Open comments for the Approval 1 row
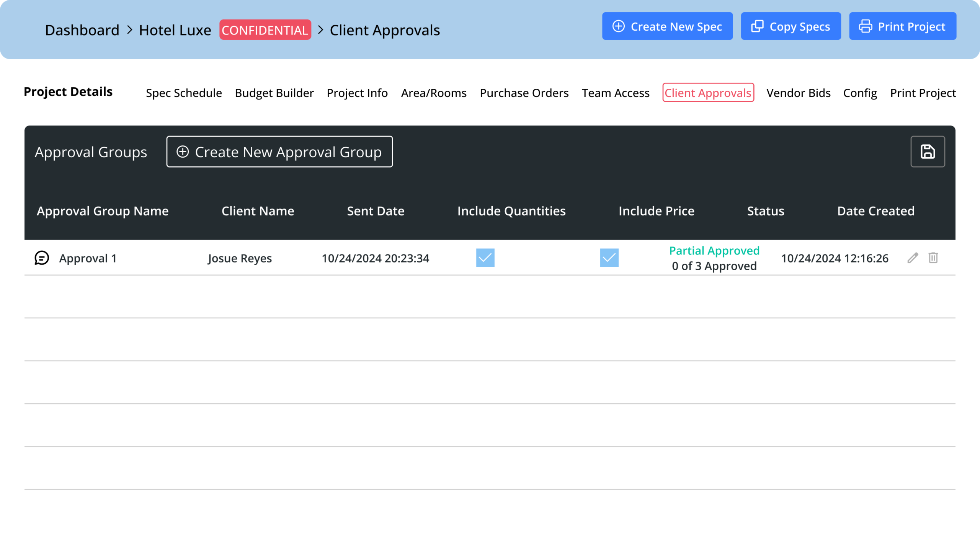 tap(42, 258)
